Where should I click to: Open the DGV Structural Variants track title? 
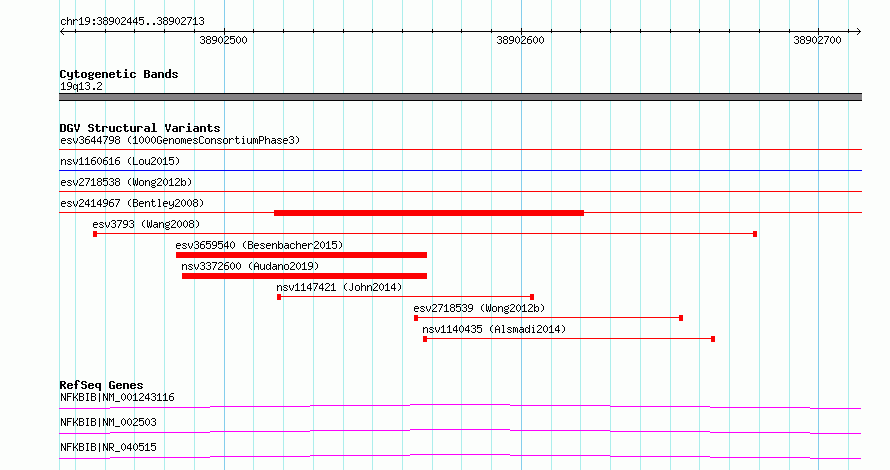[140, 128]
